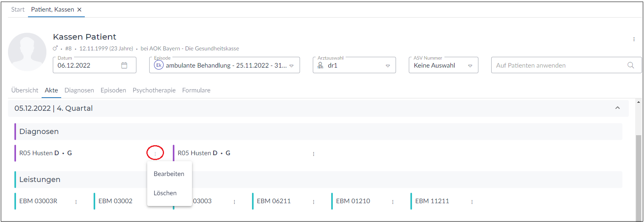Close the 'Patient, Kassen' tab
The width and height of the screenshot is (644, 222).
click(80, 10)
